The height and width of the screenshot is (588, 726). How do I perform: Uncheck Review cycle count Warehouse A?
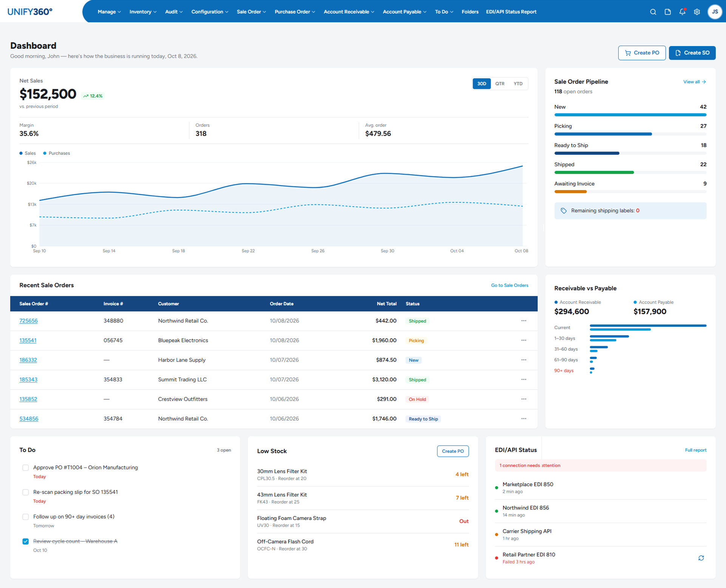point(25,541)
